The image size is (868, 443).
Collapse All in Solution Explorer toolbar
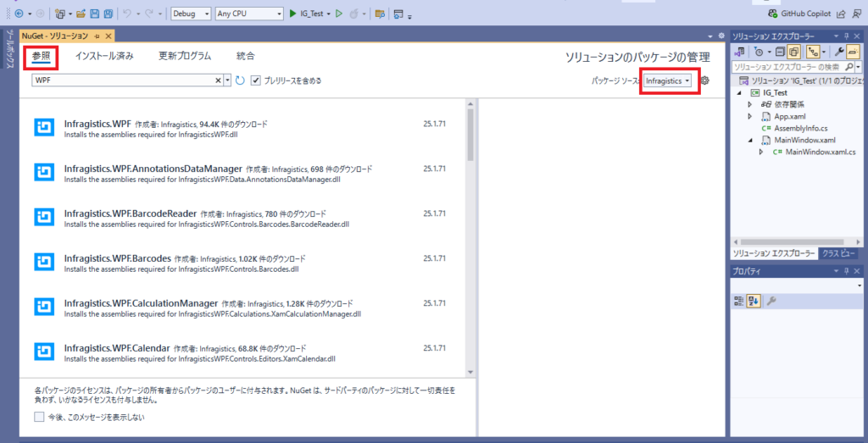click(x=780, y=52)
